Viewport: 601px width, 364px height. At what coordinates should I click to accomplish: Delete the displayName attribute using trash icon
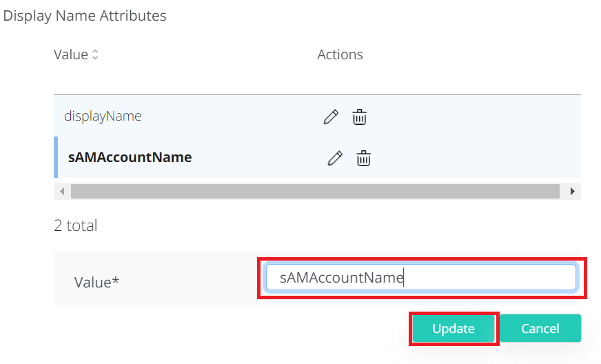(x=359, y=117)
